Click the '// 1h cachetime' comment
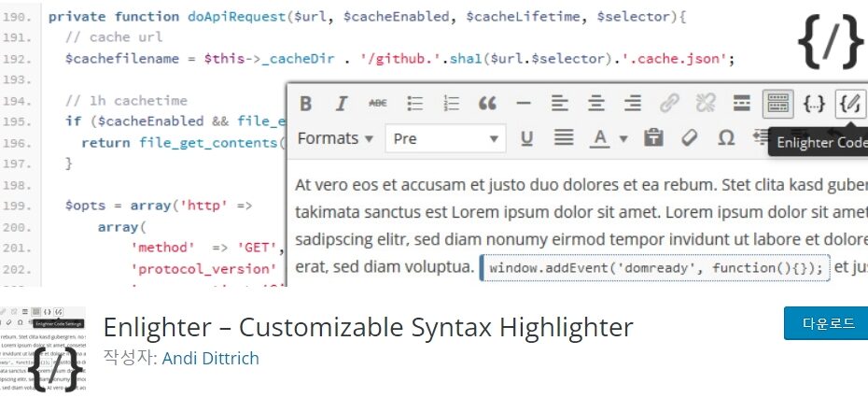 126,101
